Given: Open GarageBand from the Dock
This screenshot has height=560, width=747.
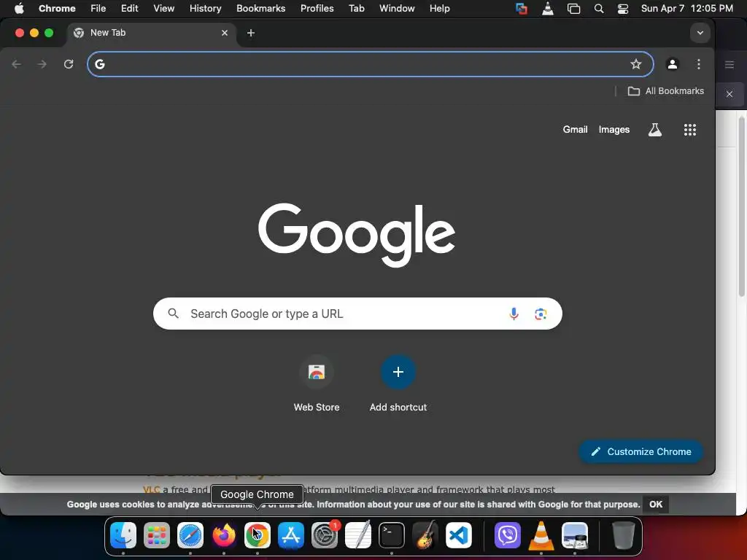Looking at the screenshot, I should click(x=425, y=535).
